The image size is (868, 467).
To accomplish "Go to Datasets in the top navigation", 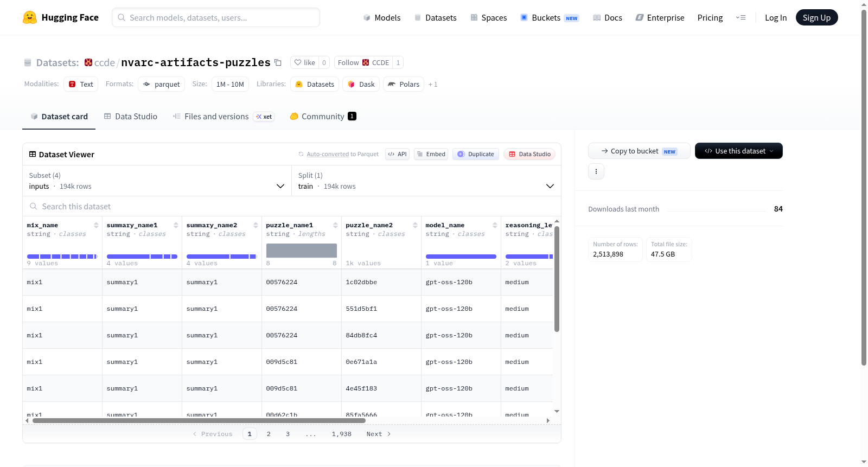I will (435, 18).
